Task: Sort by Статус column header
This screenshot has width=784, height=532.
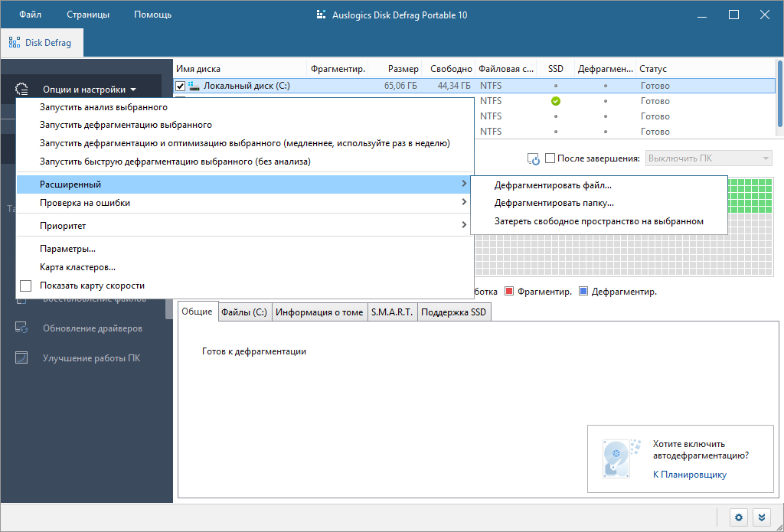Action: [705, 69]
